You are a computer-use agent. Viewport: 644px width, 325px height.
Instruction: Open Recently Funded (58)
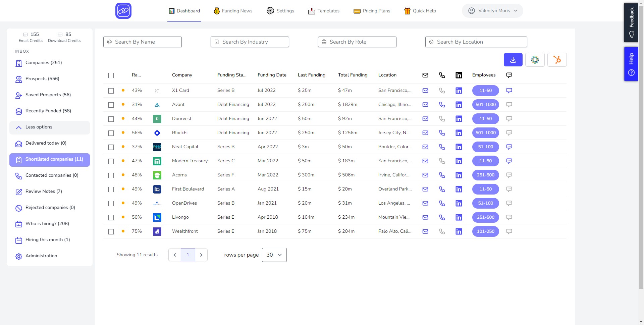[x=50, y=111]
